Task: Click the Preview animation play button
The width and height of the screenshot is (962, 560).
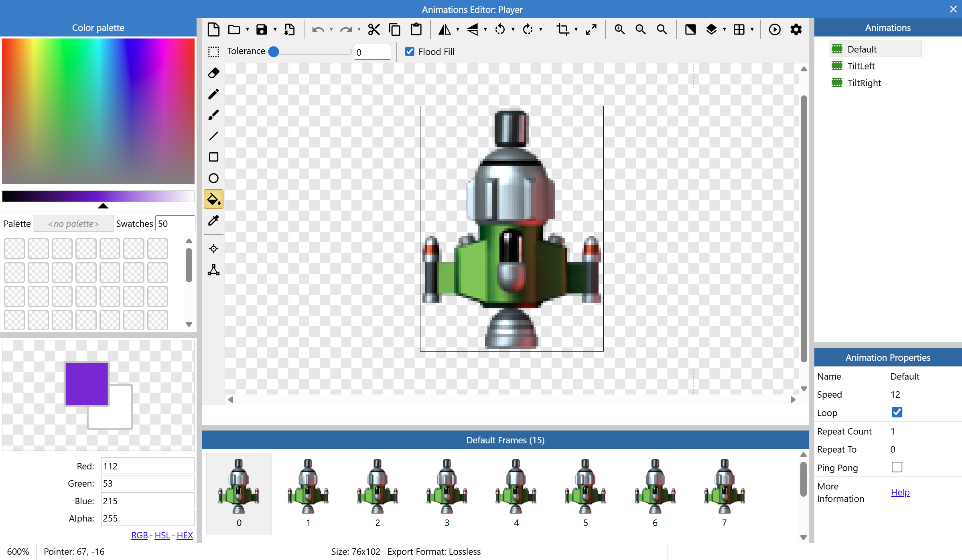Action: click(x=774, y=30)
